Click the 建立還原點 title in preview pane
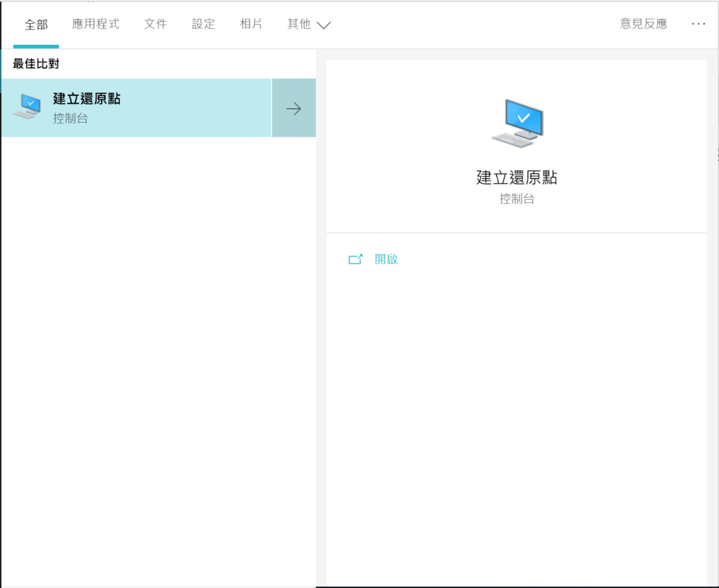Image resolution: width=719 pixels, height=588 pixels. (517, 178)
